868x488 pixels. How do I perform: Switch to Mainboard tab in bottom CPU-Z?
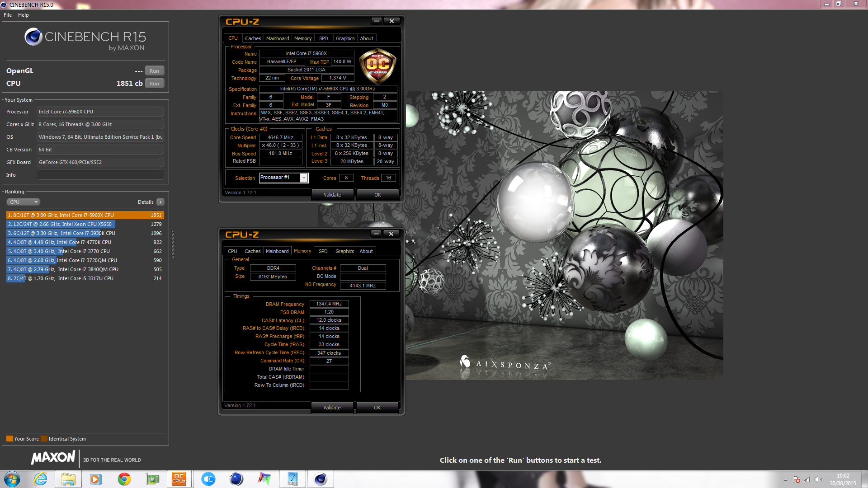tap(277, 251)
